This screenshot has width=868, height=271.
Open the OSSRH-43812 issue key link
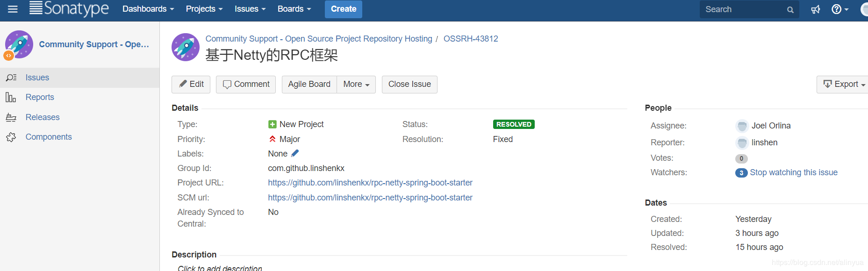click(x=471, y=39)
